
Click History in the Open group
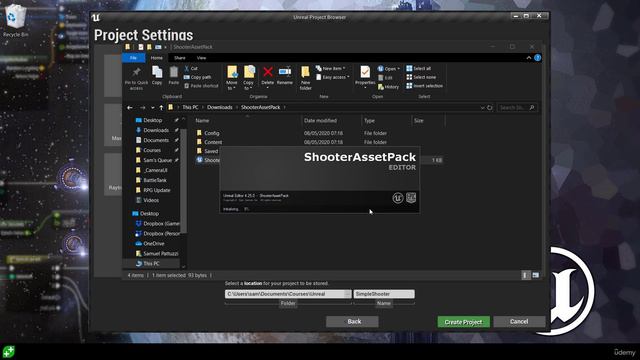[389, 87]
